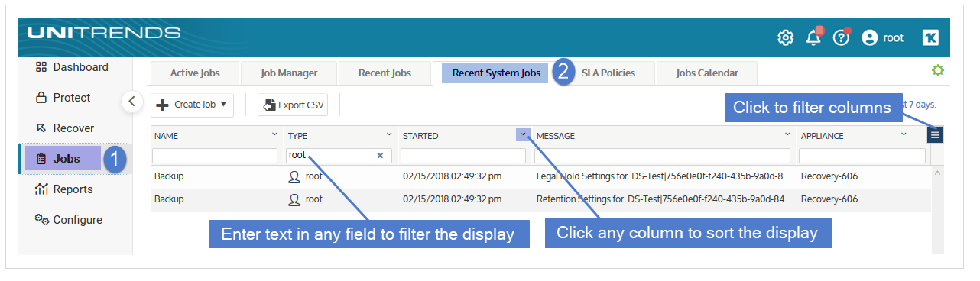Image resolution: width=980 pixels, height=281 pixels.
Task: Click the green gear icon beside the tabs
Action: (x=938, y=70)
